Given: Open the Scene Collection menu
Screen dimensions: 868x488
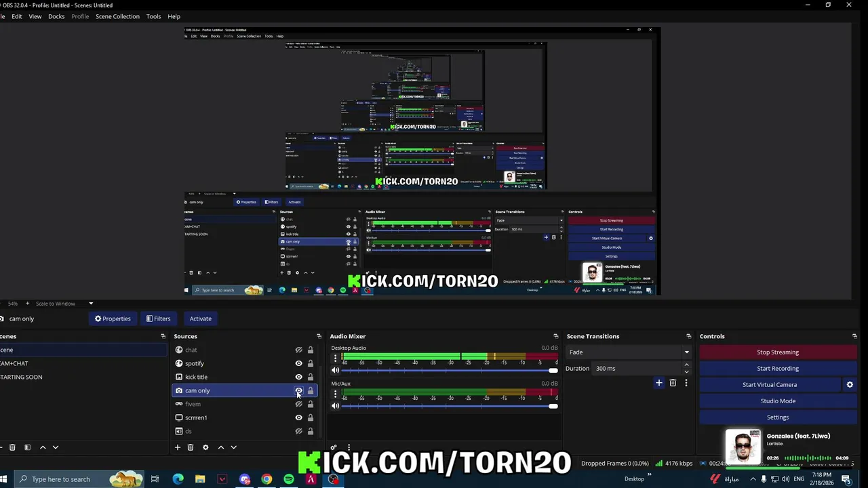Looking at the screenshot, I should [117, 16].
